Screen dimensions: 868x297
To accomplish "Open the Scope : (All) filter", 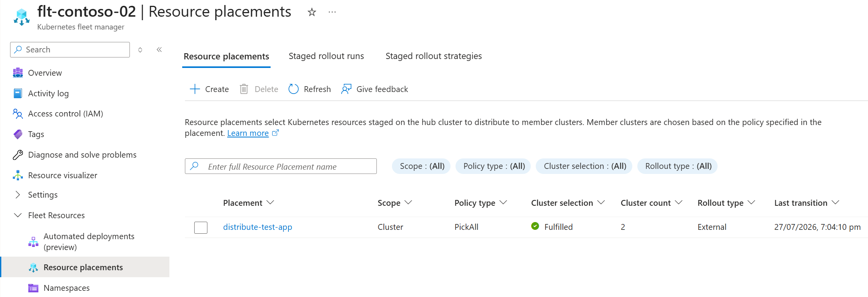I will coord(421,166).
